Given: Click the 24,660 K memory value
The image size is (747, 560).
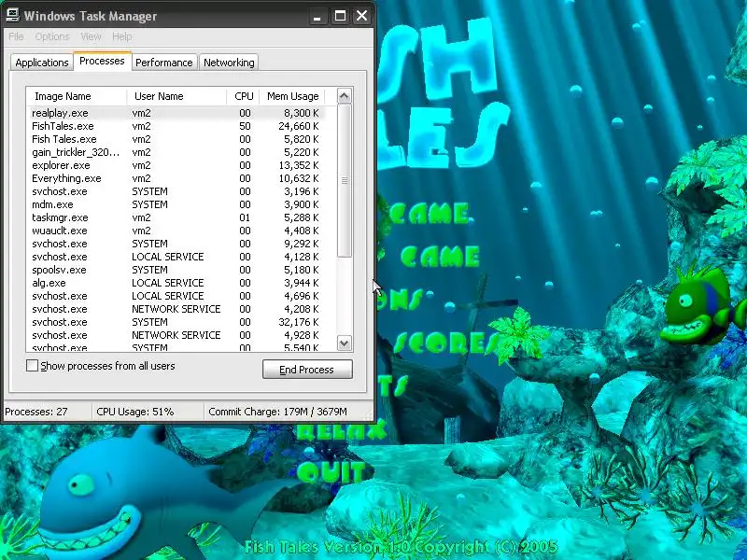Looking at the screenshot, I should pyautogui.click(x=299, y=126).
